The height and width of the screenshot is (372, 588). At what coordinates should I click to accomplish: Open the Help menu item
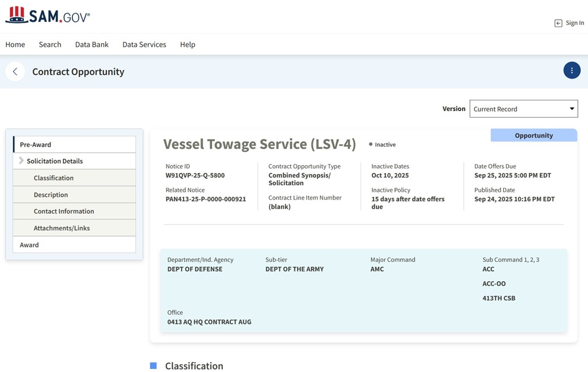click(188, 45)
